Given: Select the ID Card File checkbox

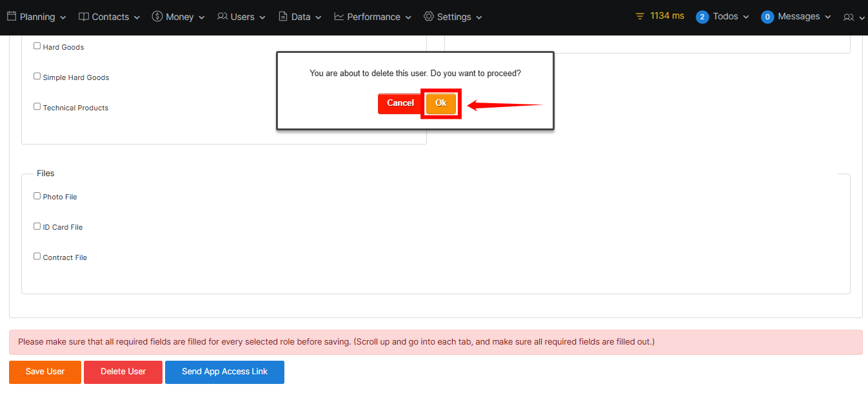Looking at the screenshot, I should pyautogui.click(x=37, y=226).
